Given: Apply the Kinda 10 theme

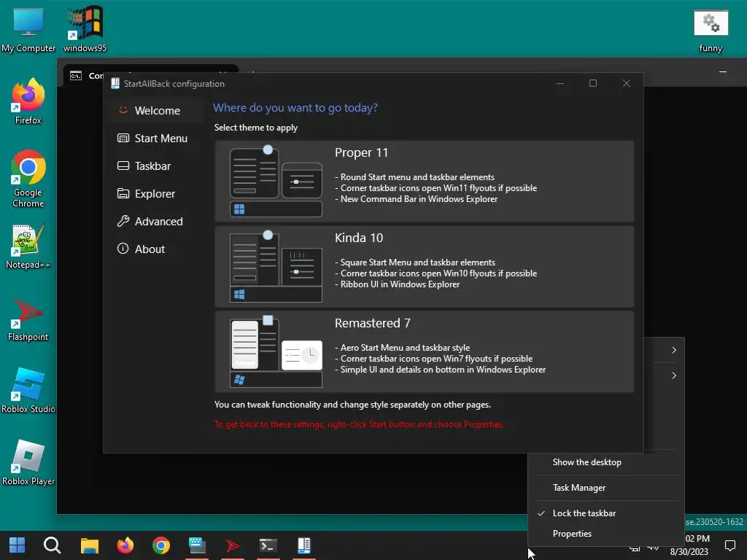Looking at the screenshot, I should [424, 267].
